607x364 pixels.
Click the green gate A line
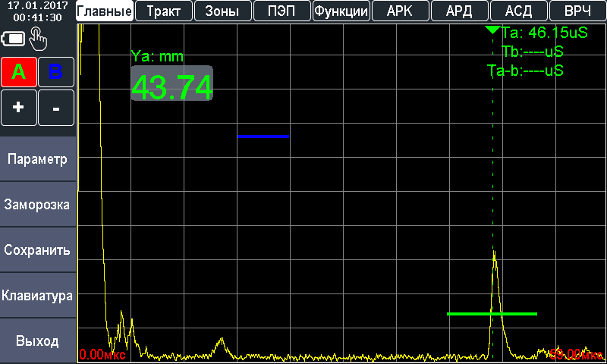click(492, 313)
